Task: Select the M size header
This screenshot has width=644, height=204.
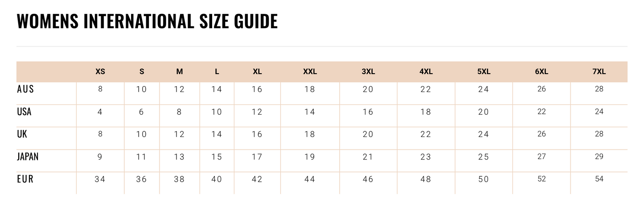Action: (179, 71)
